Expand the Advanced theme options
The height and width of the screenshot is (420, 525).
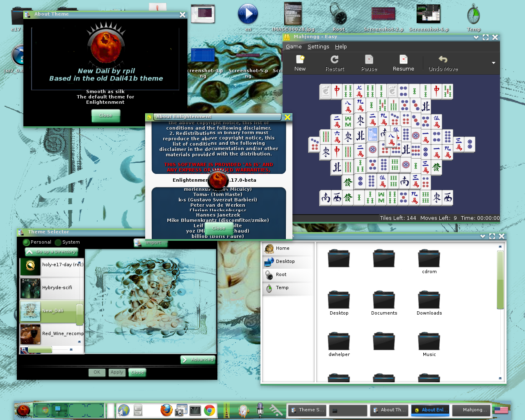(198, 360)
